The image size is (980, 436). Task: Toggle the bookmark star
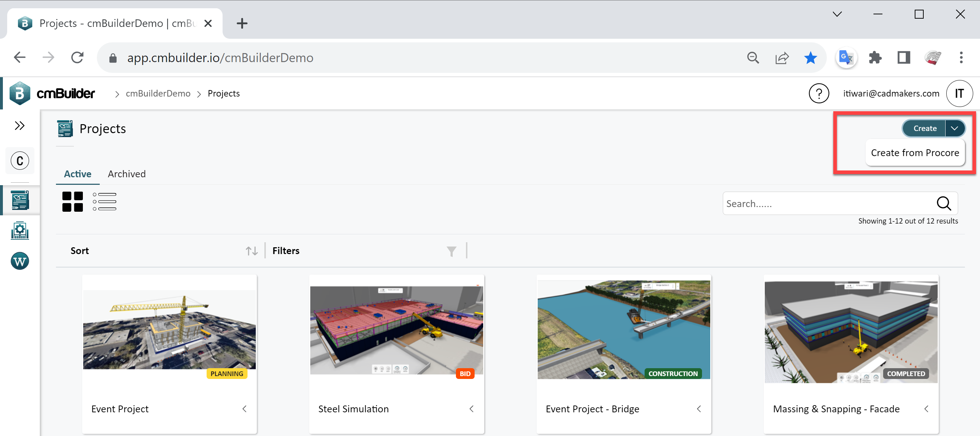coord(810,58)
